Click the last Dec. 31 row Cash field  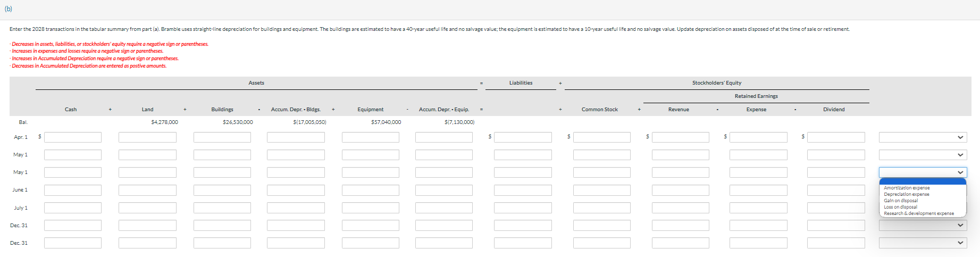pyautogui.click(x=73, y=243)
